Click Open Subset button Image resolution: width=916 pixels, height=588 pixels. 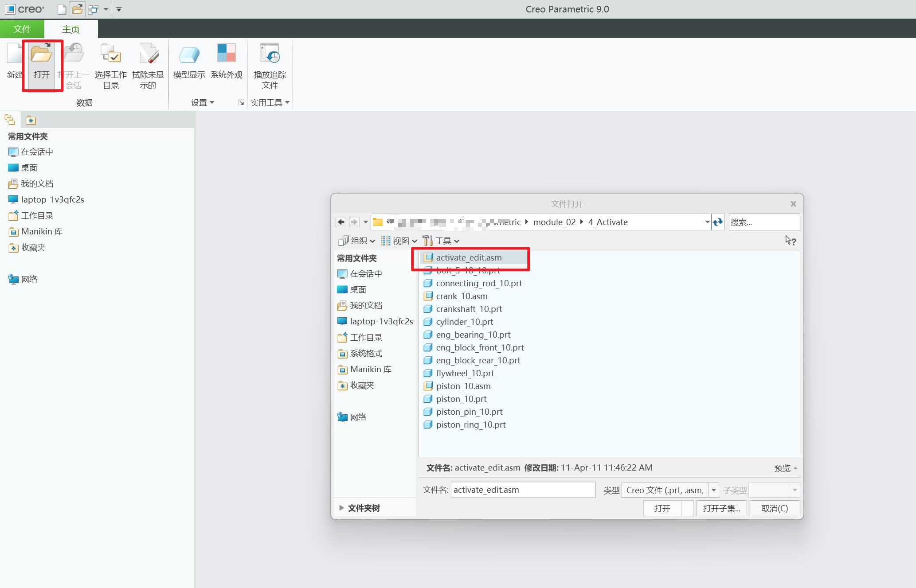[x=721, y=508]
